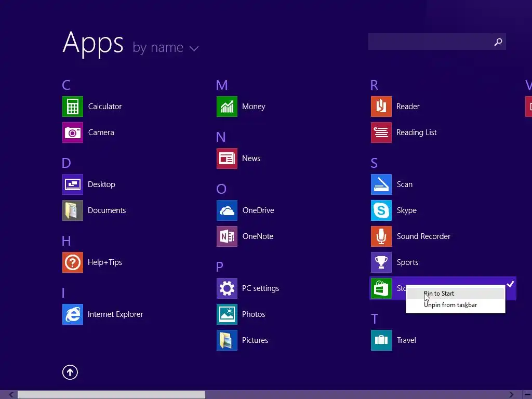
Task: Click the horizontal scrollbar thumb
Action: point(111,395)
